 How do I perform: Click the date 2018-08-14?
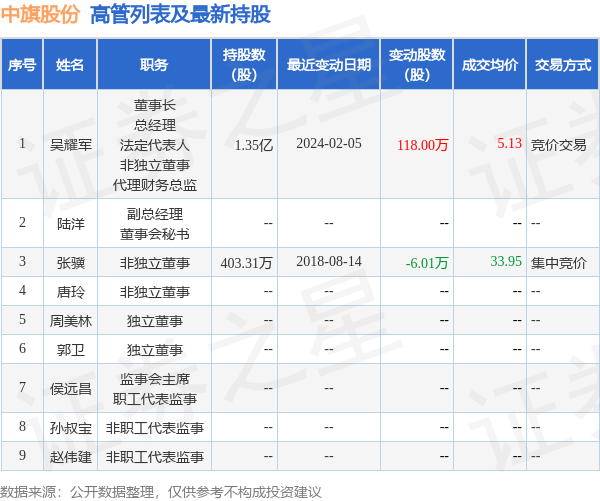pos(329,261)
